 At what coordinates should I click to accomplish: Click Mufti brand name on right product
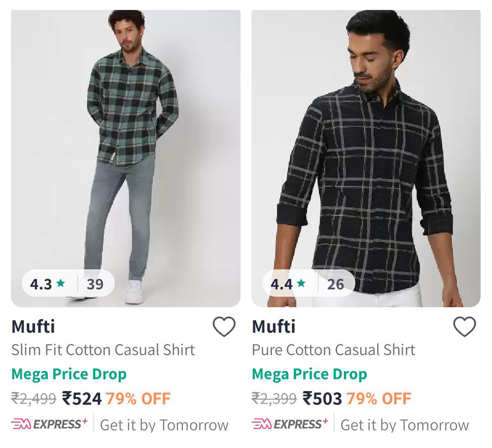point(274,326)
